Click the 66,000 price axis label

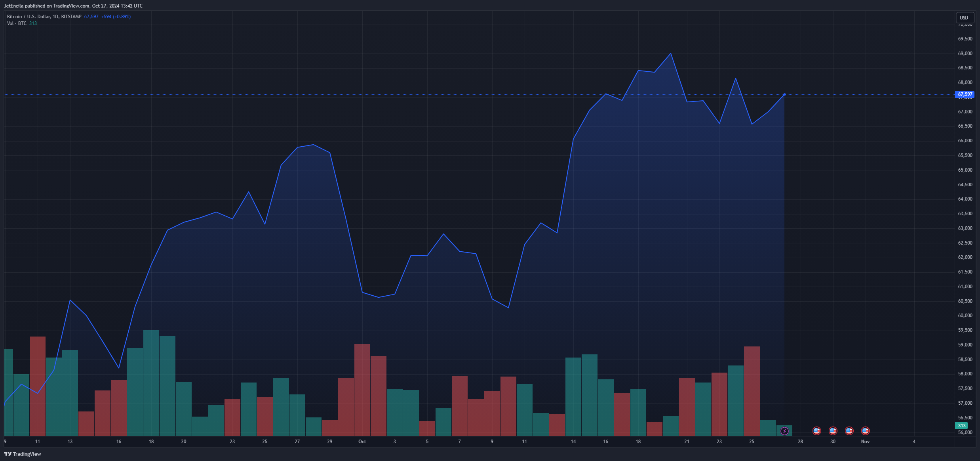pos(965,141)
